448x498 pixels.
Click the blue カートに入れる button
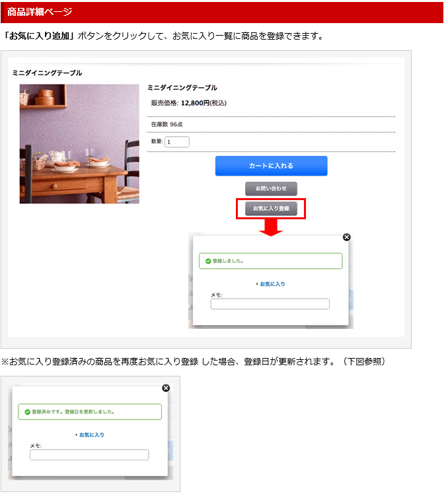(x=271, y=166)
